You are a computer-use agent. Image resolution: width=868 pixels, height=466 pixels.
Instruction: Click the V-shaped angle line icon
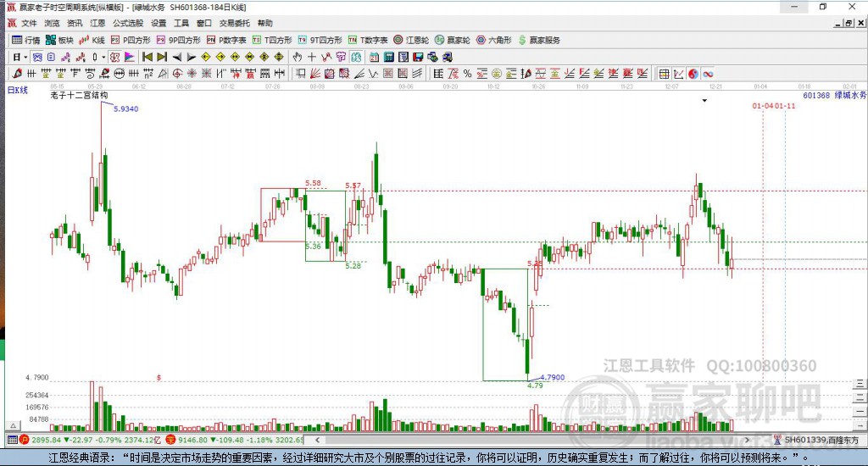tap(373, 73)
